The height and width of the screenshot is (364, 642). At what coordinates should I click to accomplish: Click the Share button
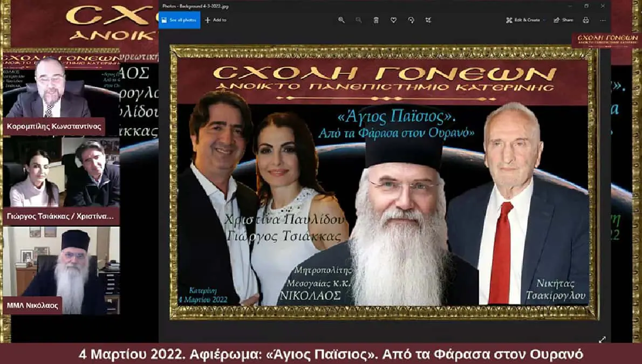563,20
